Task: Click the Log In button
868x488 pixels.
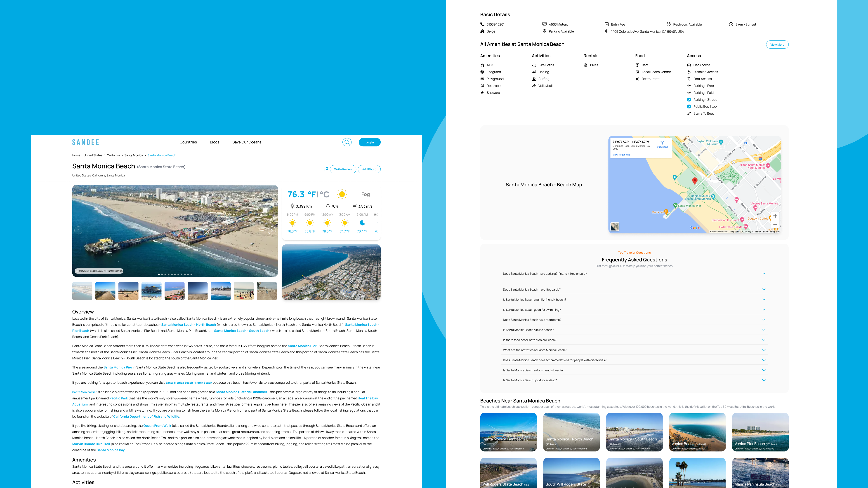Action: coord(369,142)
